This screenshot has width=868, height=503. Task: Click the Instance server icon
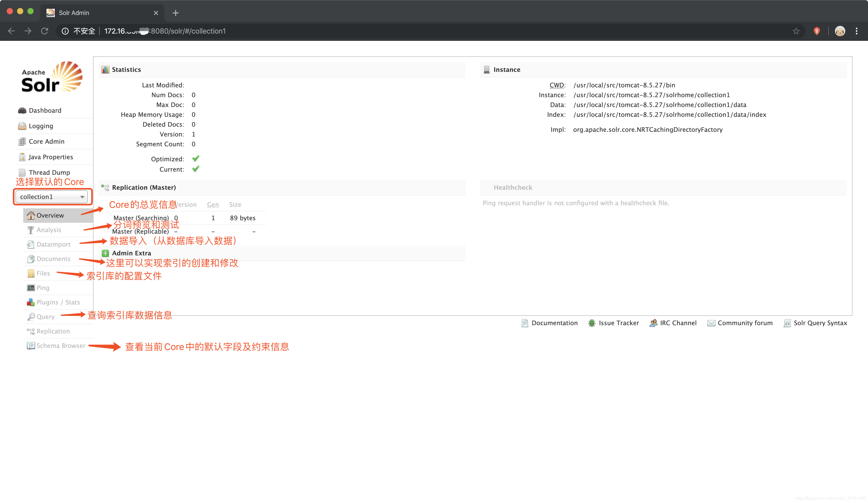point(487,70)
